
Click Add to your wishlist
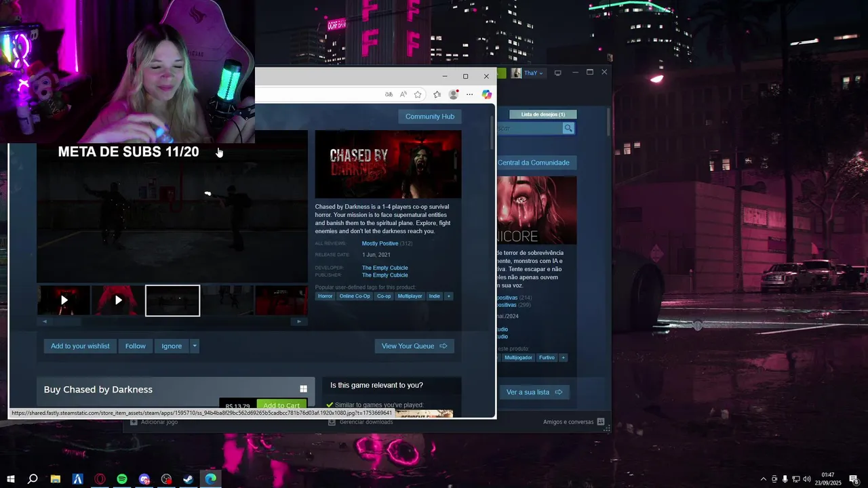point(80,346)
